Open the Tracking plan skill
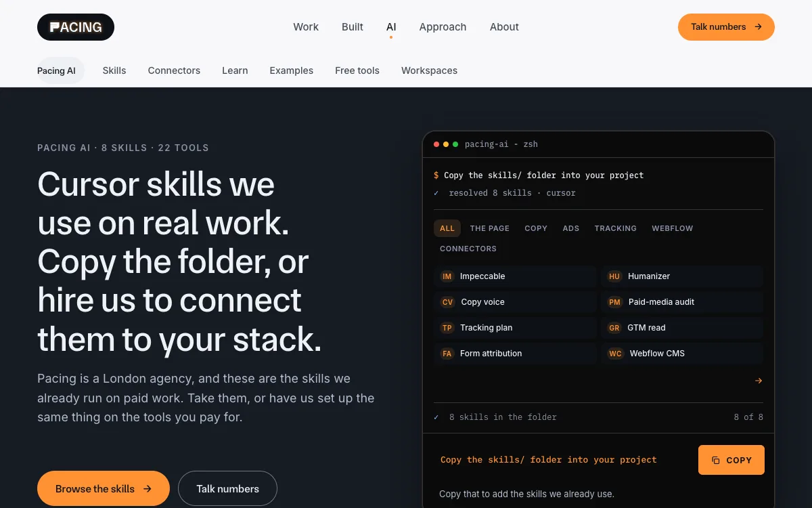Image resolution: width=812 pixels, height=508 pixels. pyautogui.click(x=515, y=328)
